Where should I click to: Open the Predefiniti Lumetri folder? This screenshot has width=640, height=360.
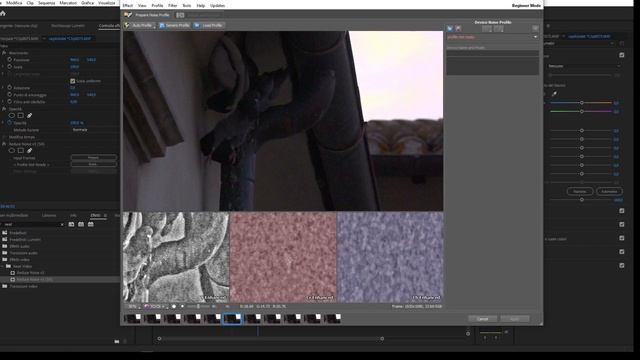coord(25,240)
